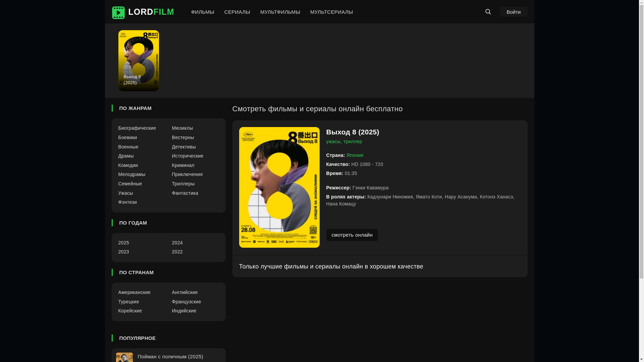This screenshot has height=362, width=644.
Task: Select the Приключения genre
Action: click(x=187, y=174)
